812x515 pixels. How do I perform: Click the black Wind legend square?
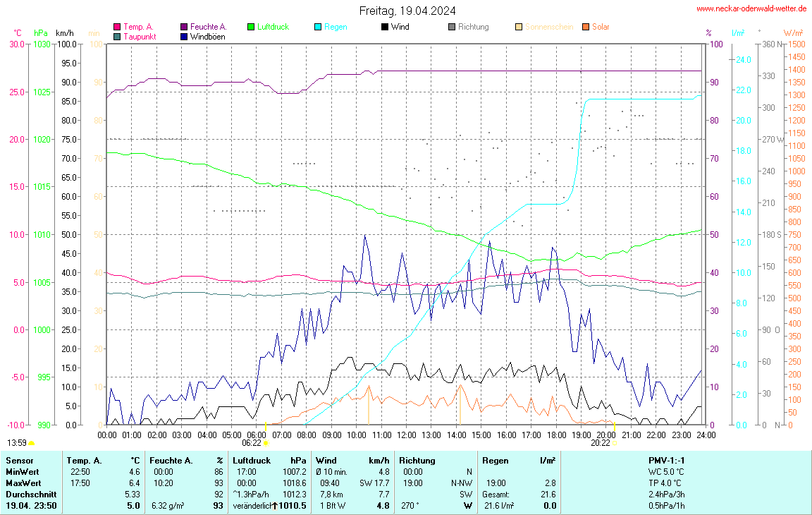385,27
